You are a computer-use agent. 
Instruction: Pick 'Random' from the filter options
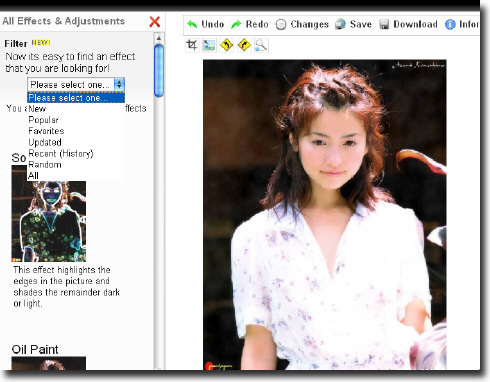45,165
